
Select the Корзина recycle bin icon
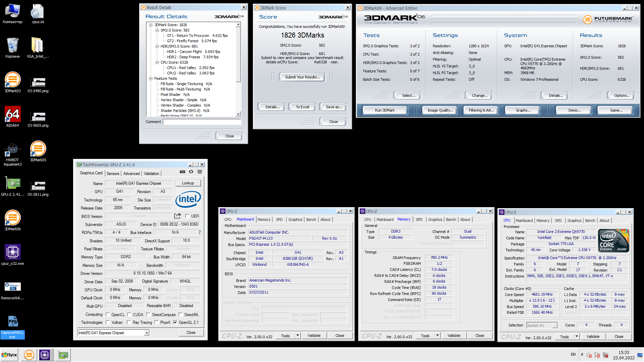click(12, 48)
